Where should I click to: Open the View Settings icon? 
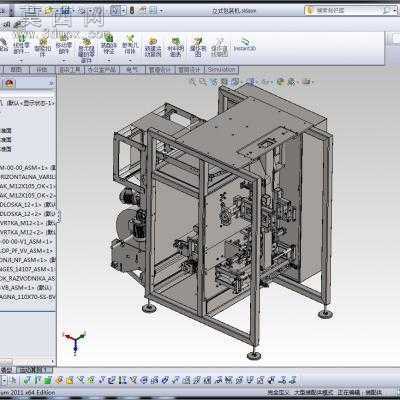click(x=307, y=81)
